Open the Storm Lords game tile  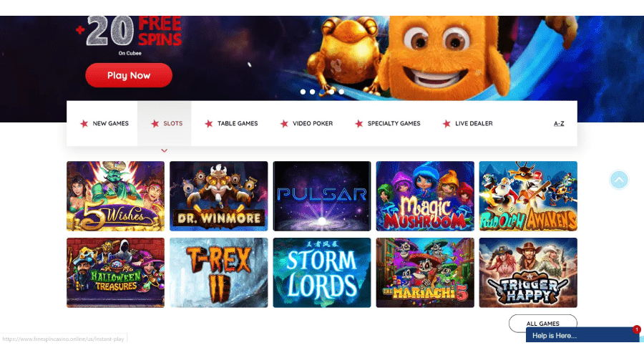pos(322,273)
